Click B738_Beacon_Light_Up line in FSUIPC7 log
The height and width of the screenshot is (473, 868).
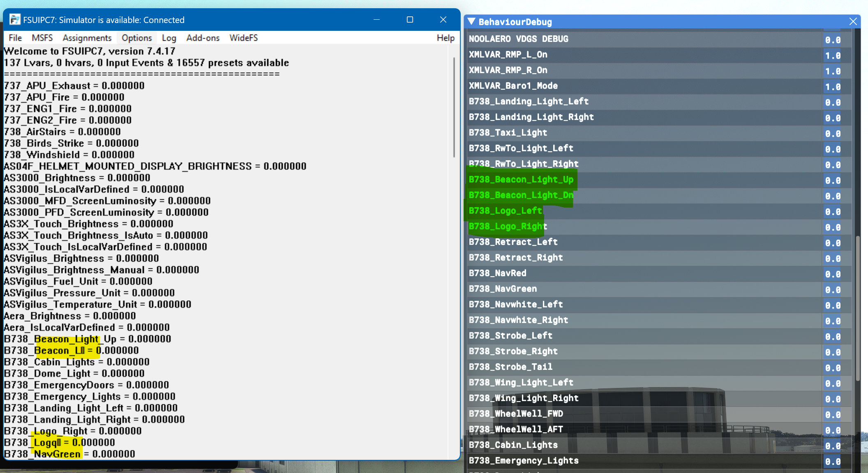coord(88,339)
